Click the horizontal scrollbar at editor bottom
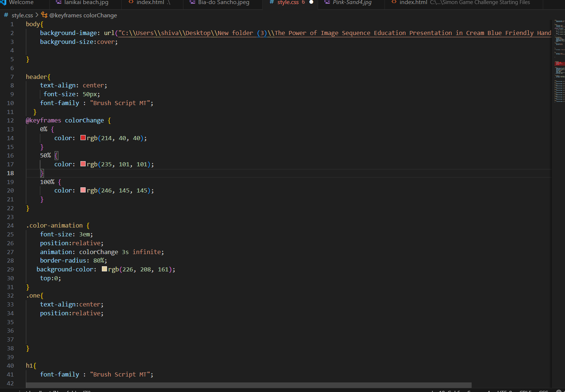This screenshot has height=392, width=565. pyautogui.click(x=248, y=385)
